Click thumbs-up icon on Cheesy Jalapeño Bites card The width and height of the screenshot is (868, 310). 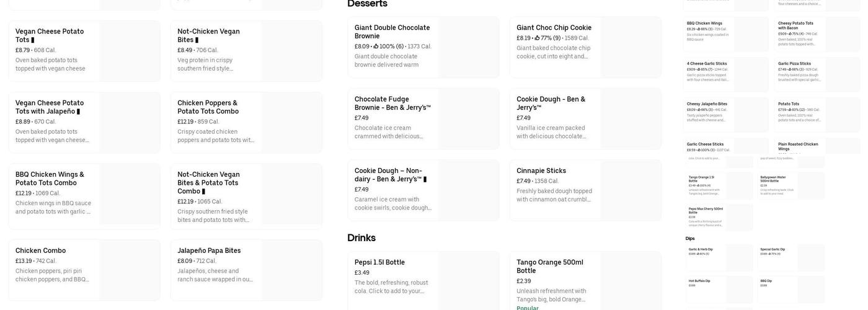pyautogui.click(x=699, y=110)
